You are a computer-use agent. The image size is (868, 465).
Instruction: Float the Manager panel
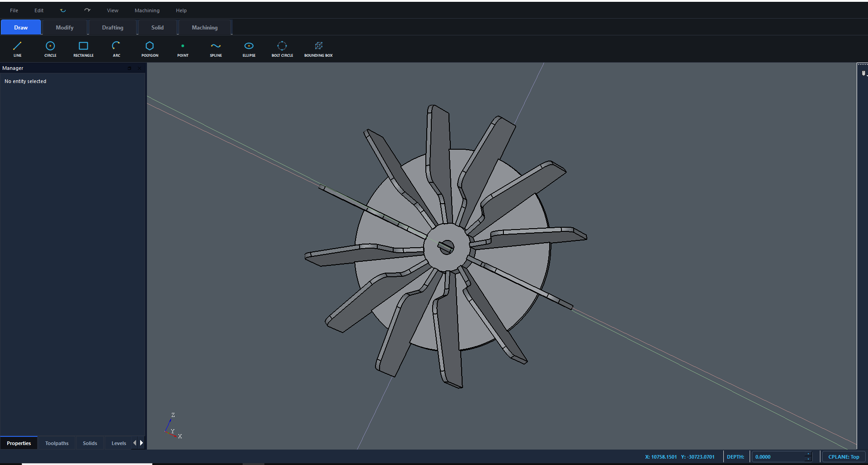tap(129, 68)
